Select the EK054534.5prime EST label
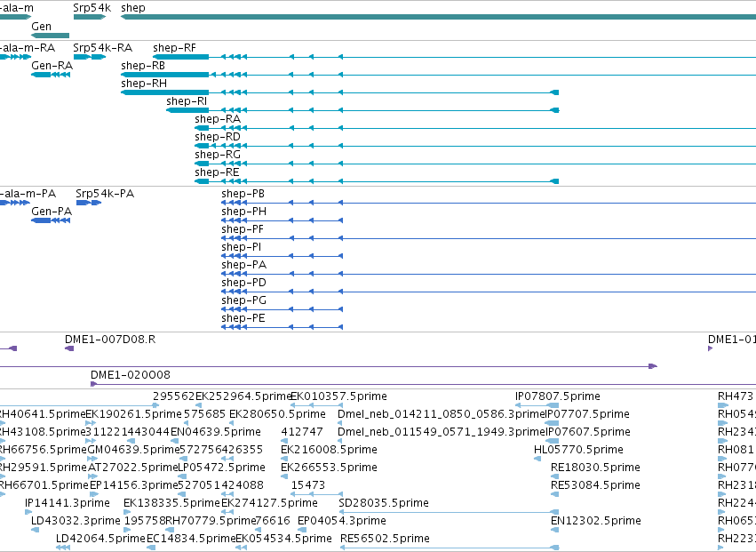 pyautogui.click(x=283, y=539)
